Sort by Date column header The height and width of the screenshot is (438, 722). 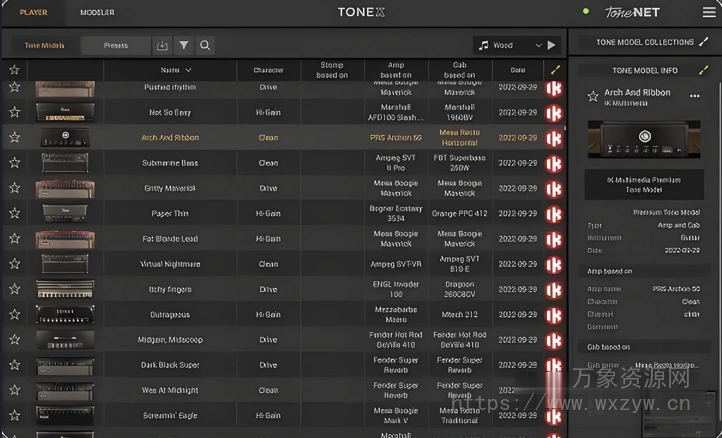click(518, 70)
